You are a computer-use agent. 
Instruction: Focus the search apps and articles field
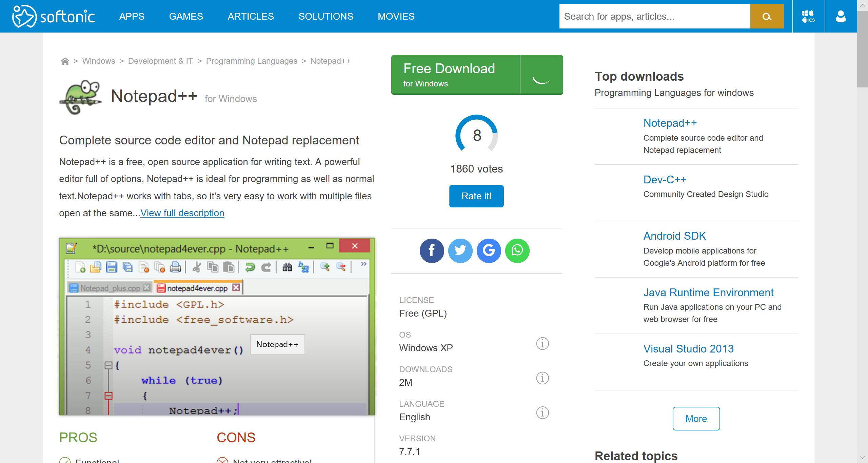(x=654, y=16)
